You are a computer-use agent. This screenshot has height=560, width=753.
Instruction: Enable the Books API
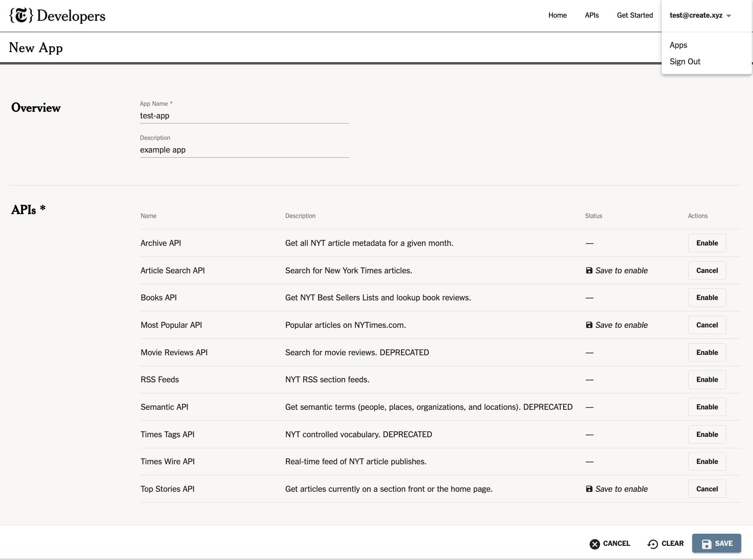pos(707,298)
